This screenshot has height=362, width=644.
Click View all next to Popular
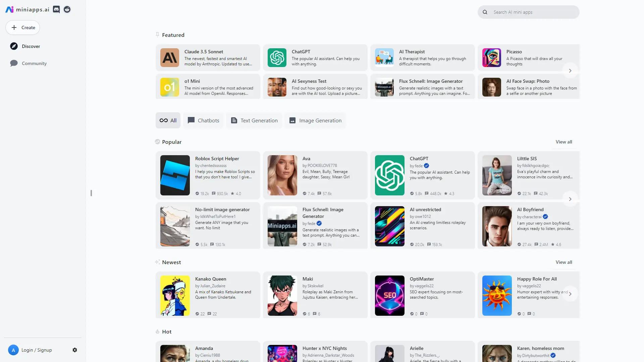(563, 141)
